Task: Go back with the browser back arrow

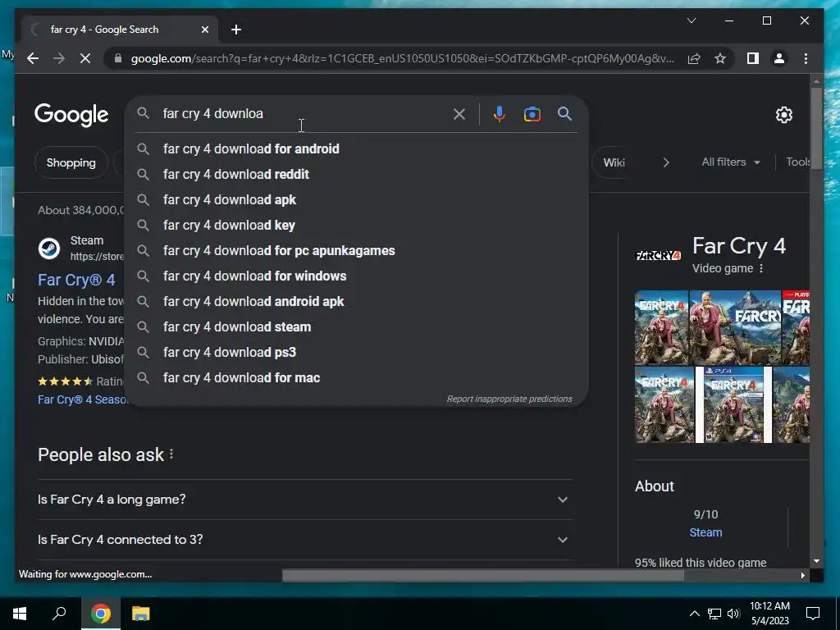Action: coord(33,58)
